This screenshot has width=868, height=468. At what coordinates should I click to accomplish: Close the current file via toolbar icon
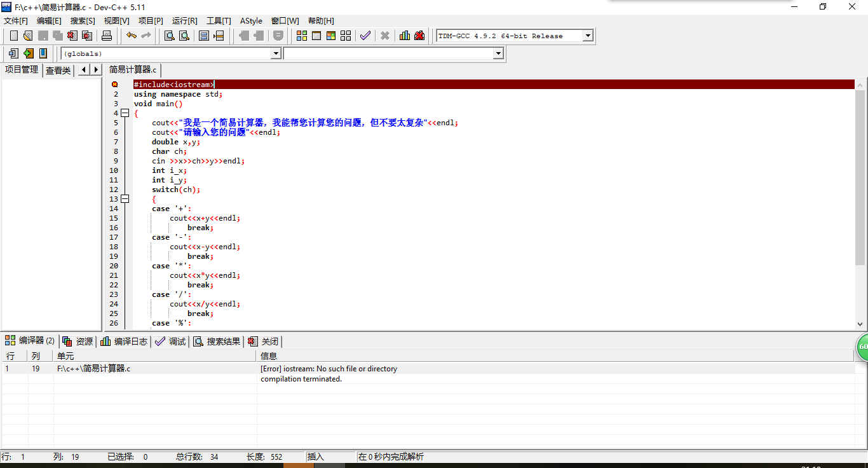(x=72, y=36)
